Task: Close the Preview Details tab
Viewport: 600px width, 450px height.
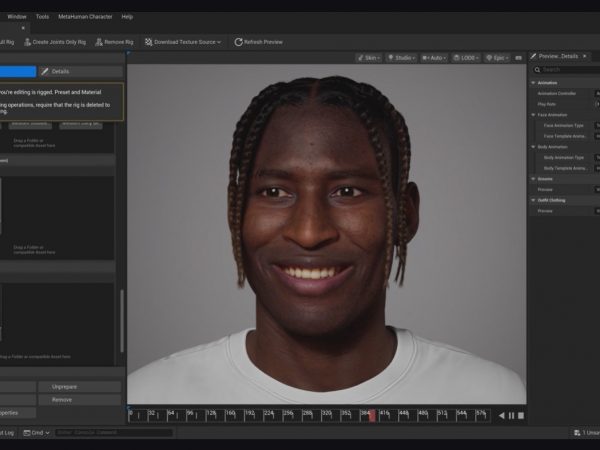Action: tap(585, 56)
